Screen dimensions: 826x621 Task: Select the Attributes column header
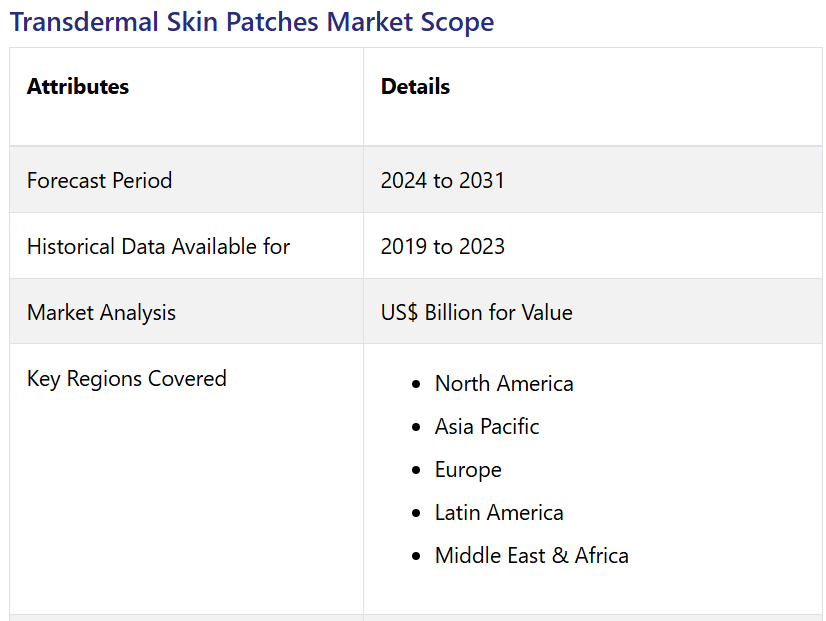(x=78, y=86)
